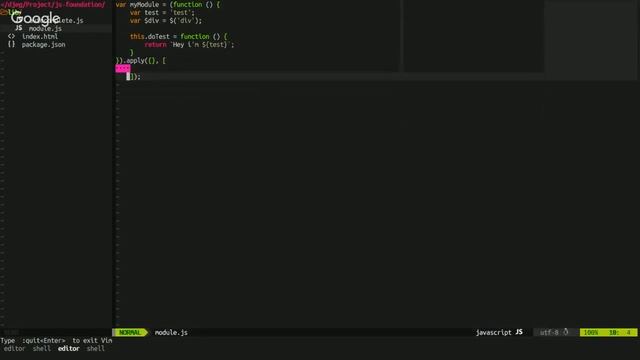Open module.js in the file tree

[45, 29]
